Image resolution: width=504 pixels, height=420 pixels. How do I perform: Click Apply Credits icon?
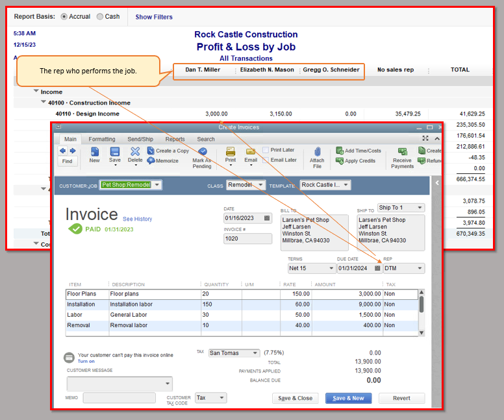(x=340, y=160)
